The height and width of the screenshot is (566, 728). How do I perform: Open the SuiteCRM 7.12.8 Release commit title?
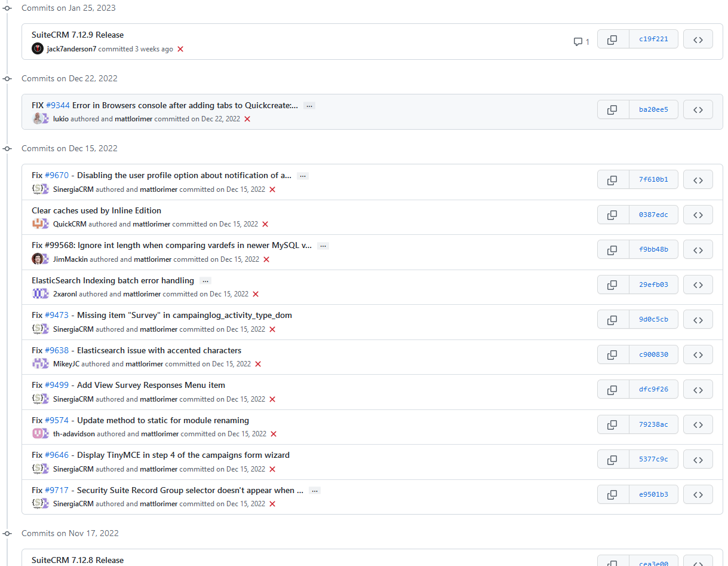coord(78,560)
